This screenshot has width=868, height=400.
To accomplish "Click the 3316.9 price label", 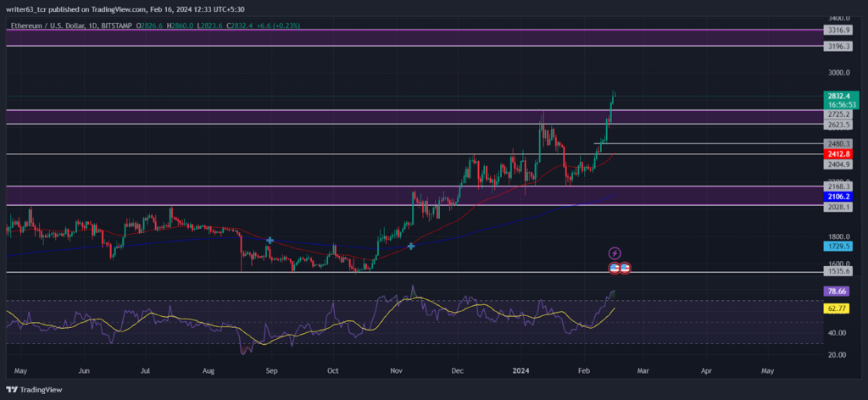I will coord(837,30).
